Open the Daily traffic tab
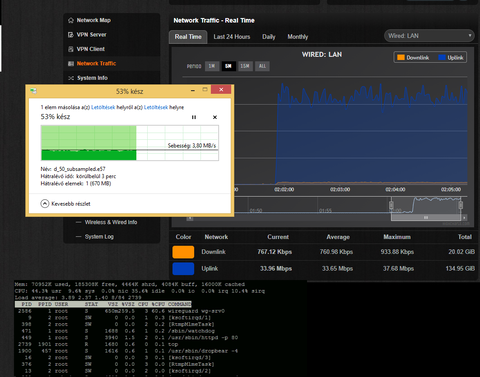Image resolution: width=480 pixels, height=377 pixels. pos(269,37)
